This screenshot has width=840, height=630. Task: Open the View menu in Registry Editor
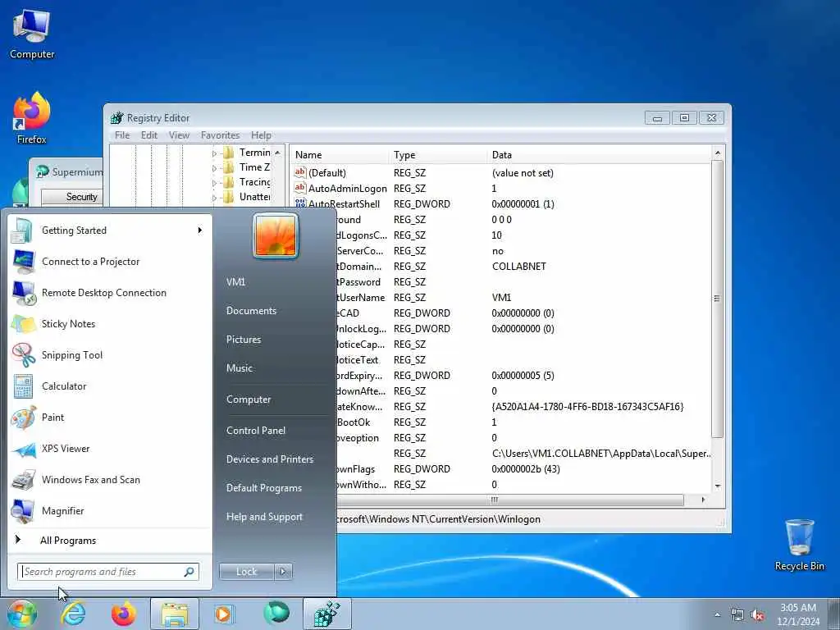point(179,135)
